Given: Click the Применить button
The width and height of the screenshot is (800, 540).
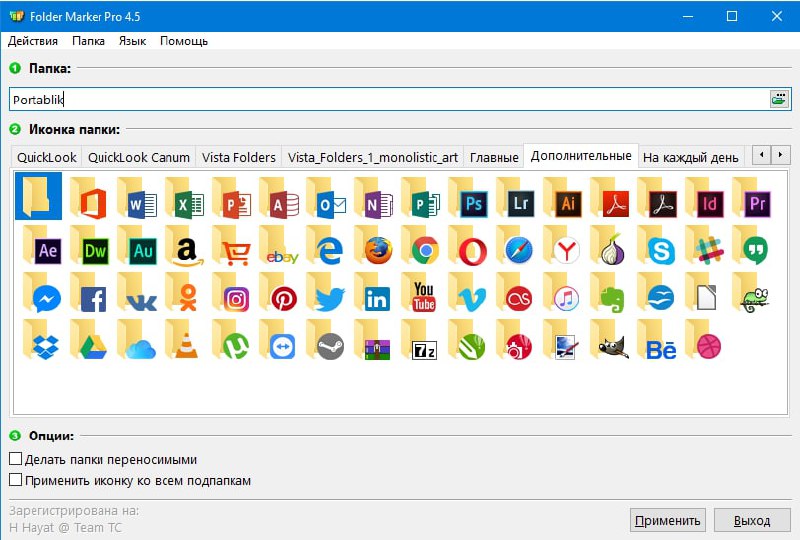Looking at the screenshot, I should pyautogui.click(x=667, y=520).
